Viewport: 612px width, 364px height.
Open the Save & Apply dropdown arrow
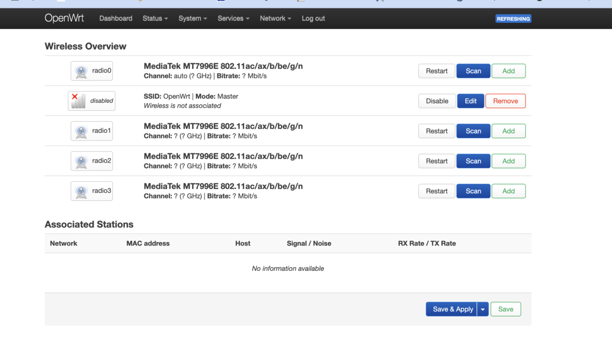[x=483, y=309]
